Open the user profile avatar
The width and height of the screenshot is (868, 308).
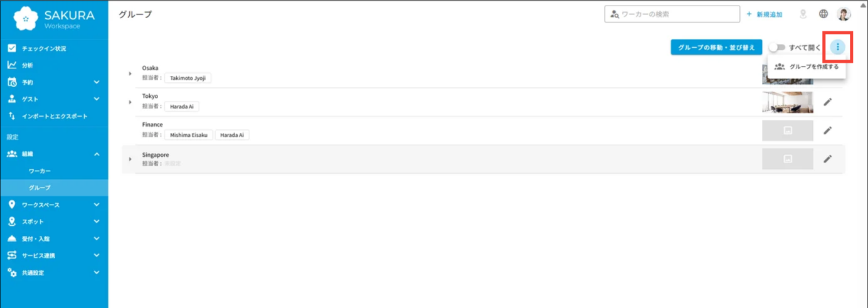pyautogui.click(x=844, y=14)
